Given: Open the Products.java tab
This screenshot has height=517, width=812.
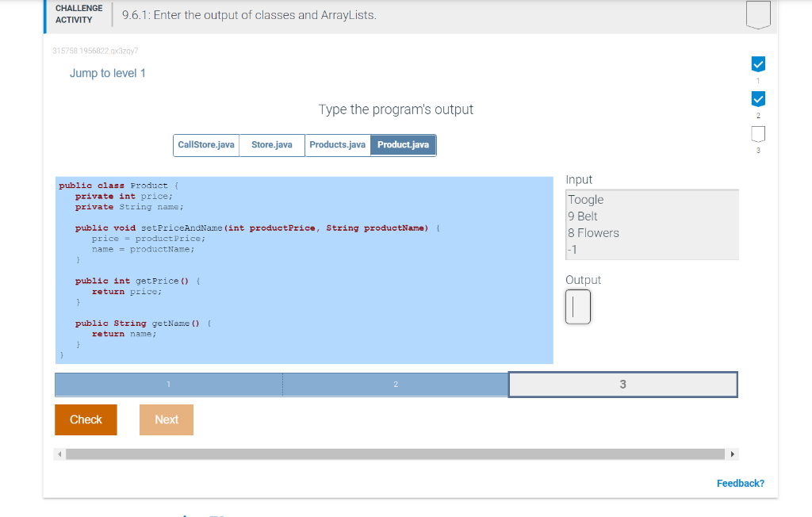Looking at the screenshot, I should point(338,145).
